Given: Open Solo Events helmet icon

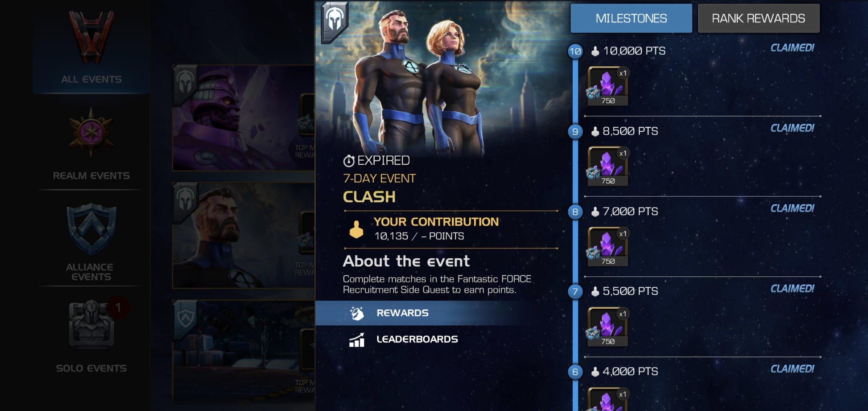Looking at the screenshot, I should coord(91,325).
